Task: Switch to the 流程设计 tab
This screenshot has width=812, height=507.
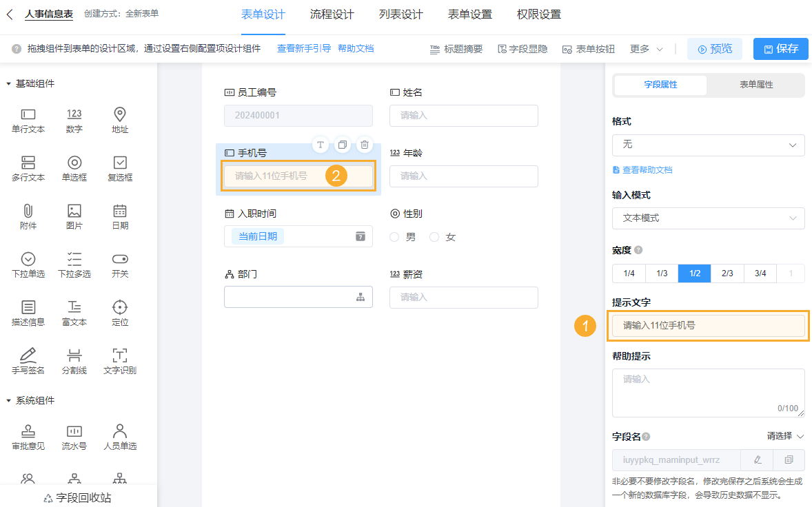Action: click(x=332, y=13)
